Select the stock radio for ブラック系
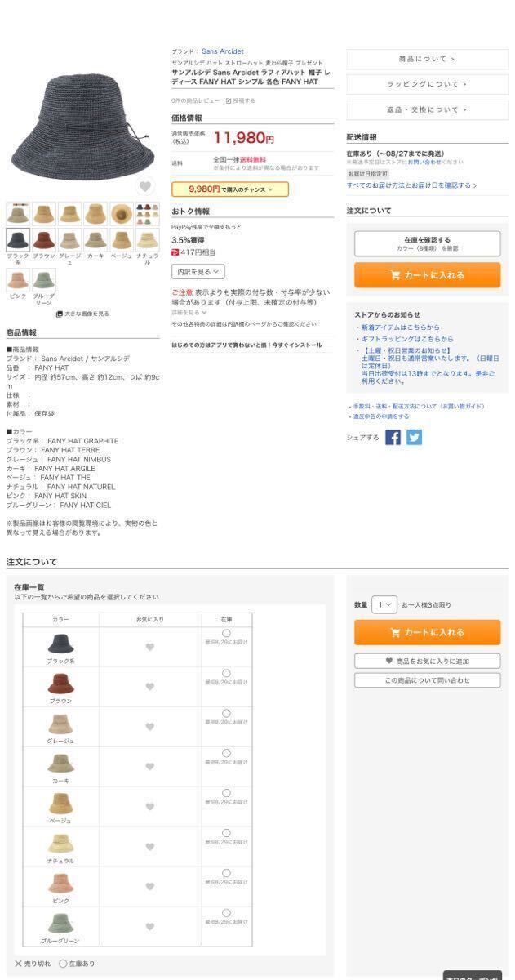 [226, 633]
